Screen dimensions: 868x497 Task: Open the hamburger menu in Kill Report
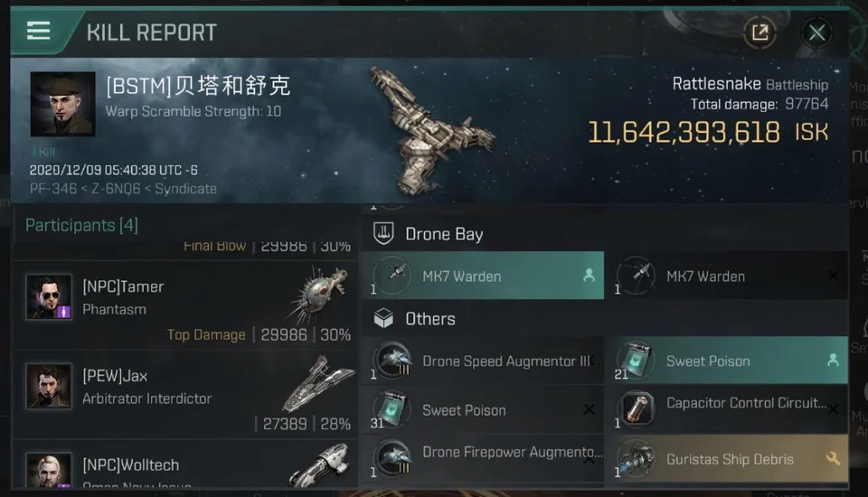point(38,31)
